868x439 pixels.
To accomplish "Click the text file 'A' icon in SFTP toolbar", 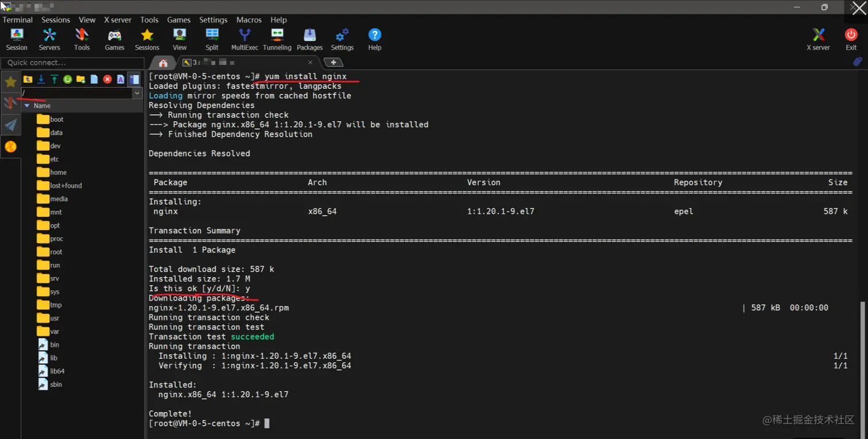I will click(121, 79).
